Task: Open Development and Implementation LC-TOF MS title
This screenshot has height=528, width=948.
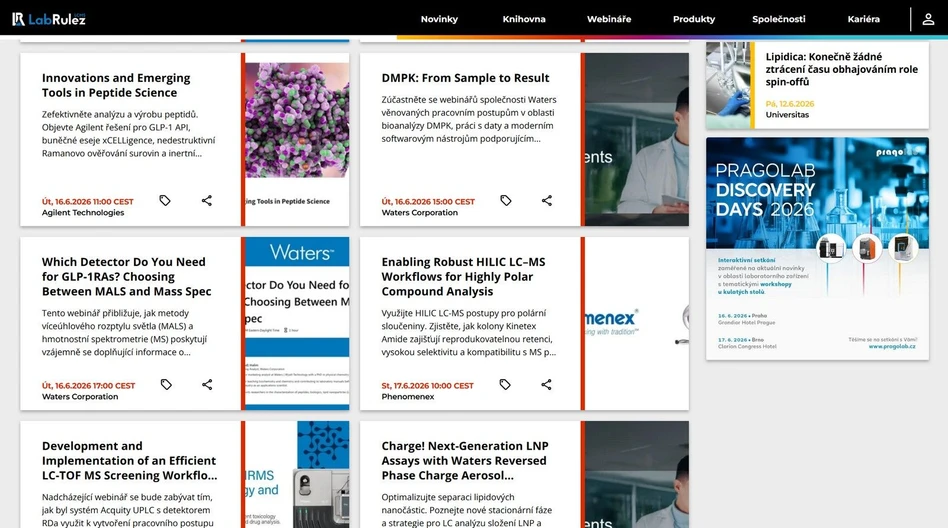Action: (129, 460)
